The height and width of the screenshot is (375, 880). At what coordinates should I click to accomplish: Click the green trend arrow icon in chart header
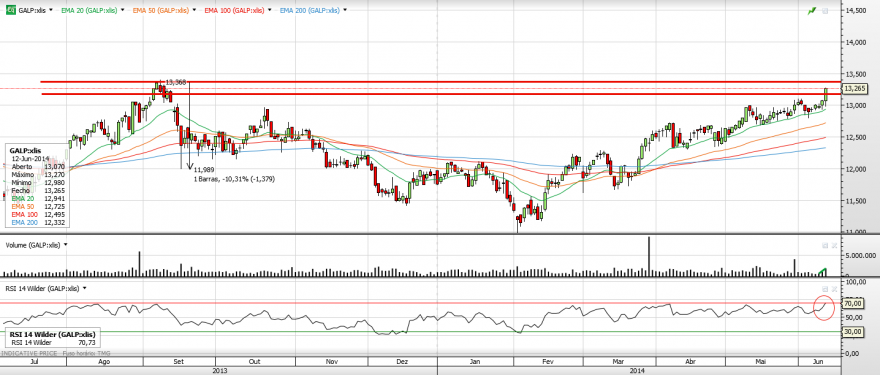pyautogui.click(x=812, y=11)
